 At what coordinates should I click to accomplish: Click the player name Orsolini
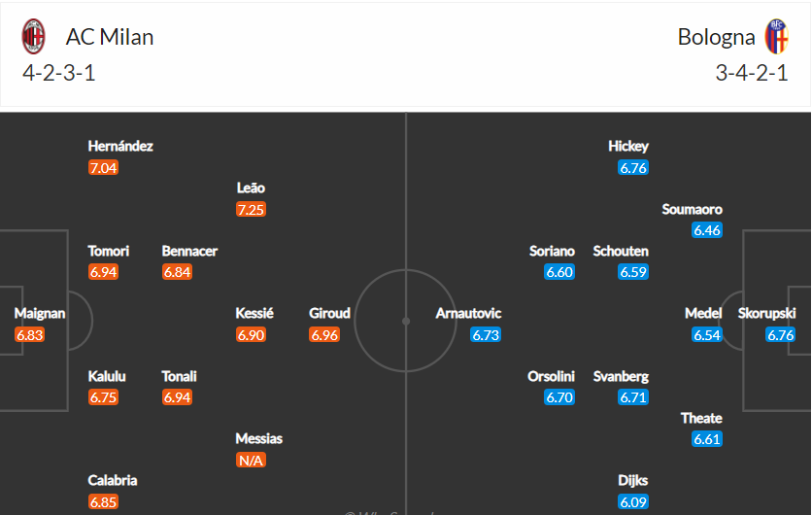(551, 376)
